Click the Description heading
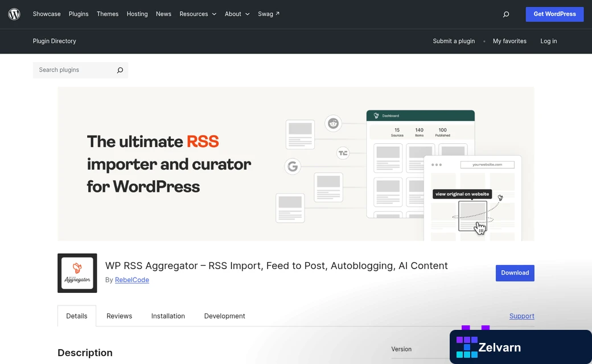 coord(85,353)
